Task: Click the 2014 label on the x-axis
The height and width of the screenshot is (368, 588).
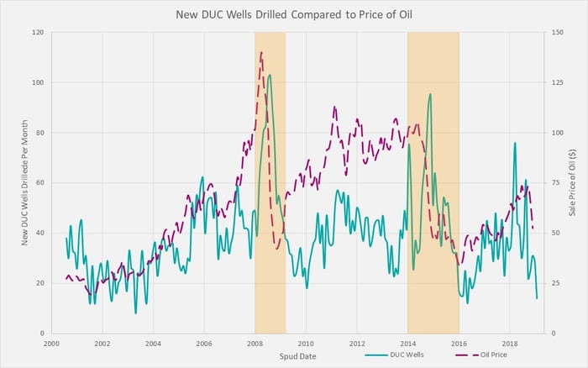Action: click(x=408, y=344)
